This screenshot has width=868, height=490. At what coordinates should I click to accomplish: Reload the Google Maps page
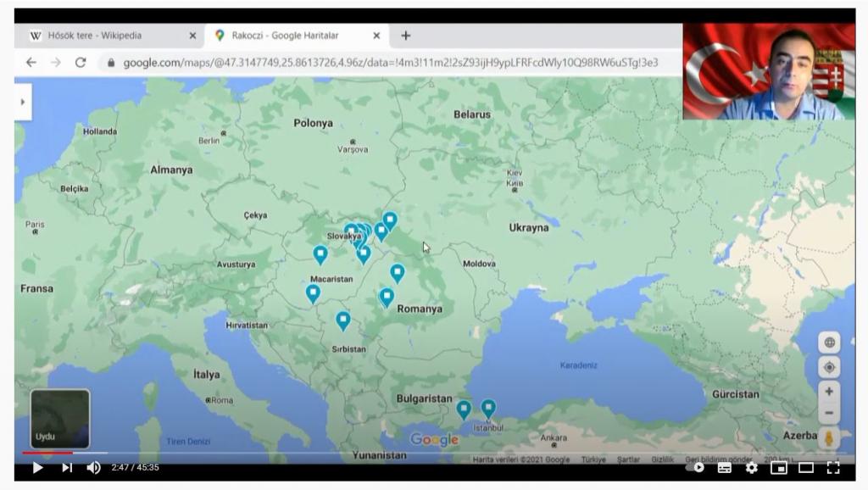click(x=81, y=63)
